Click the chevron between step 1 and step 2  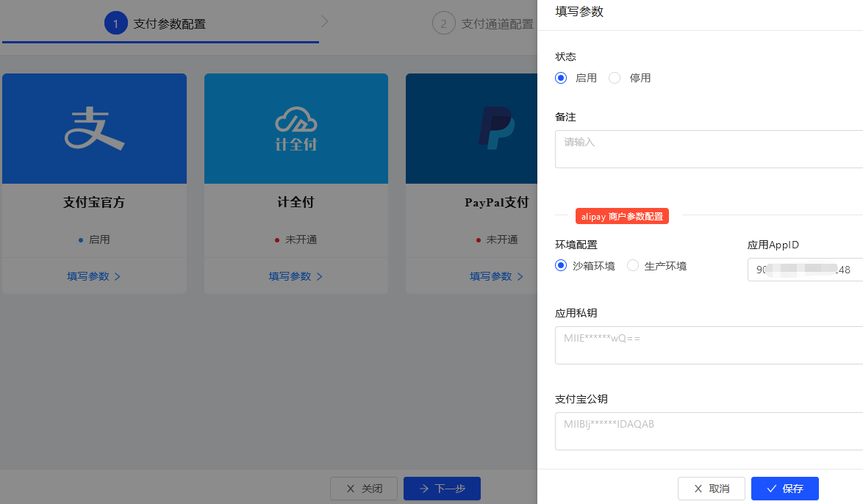coord(325,21)
